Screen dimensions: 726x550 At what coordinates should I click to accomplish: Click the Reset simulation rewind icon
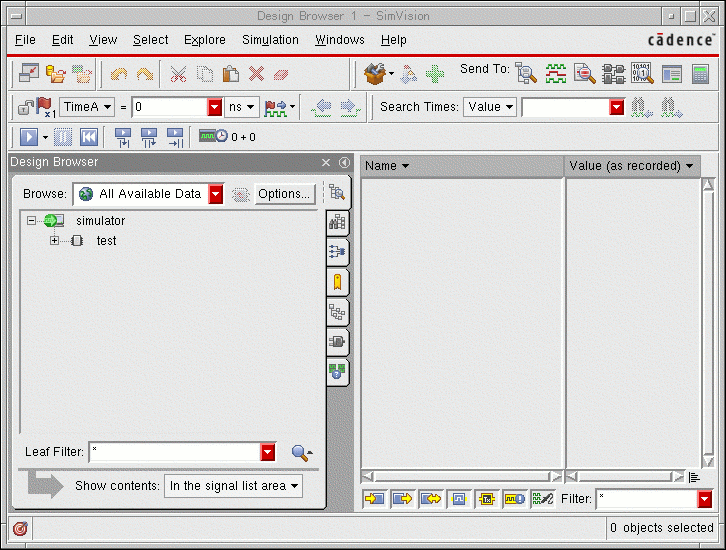pyautogui.click(x=89, y=137)
